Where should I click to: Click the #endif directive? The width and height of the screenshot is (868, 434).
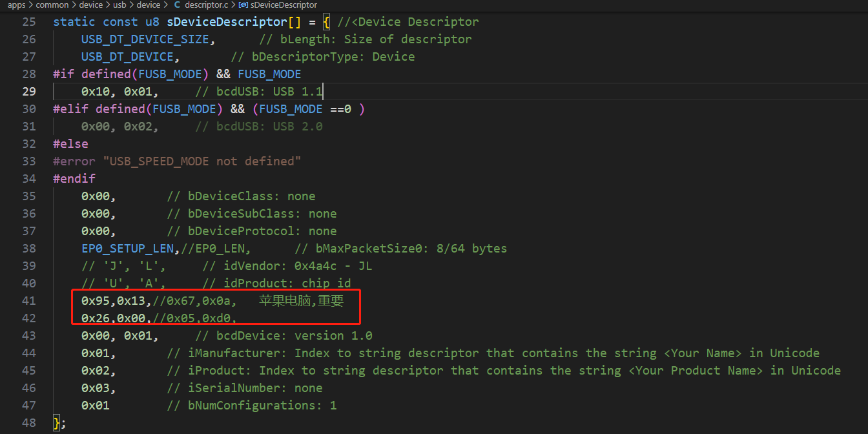pos(74,179)
